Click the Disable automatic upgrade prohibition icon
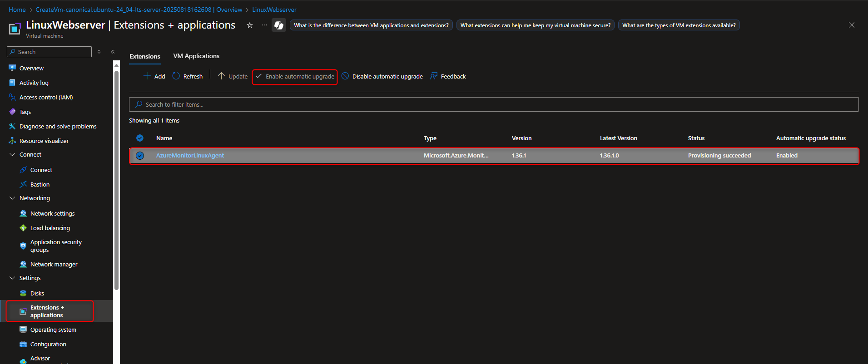Image resolution: width=868 pixels, height=364 pixels. [x=345, y=76]
